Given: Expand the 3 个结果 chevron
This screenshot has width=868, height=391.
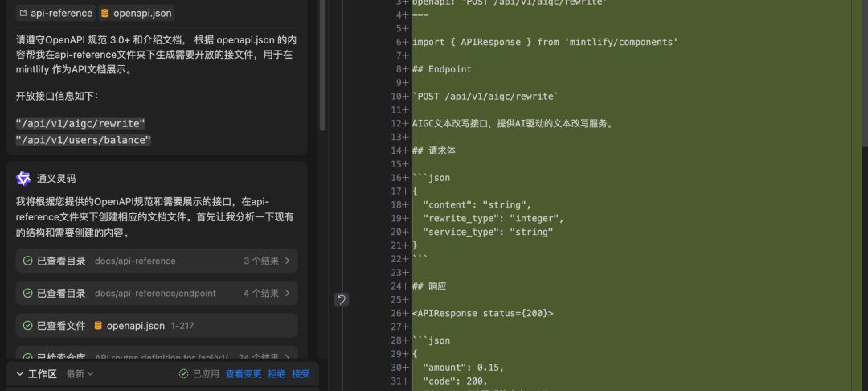Looking at the screenshot, I should tap(287, 261).
